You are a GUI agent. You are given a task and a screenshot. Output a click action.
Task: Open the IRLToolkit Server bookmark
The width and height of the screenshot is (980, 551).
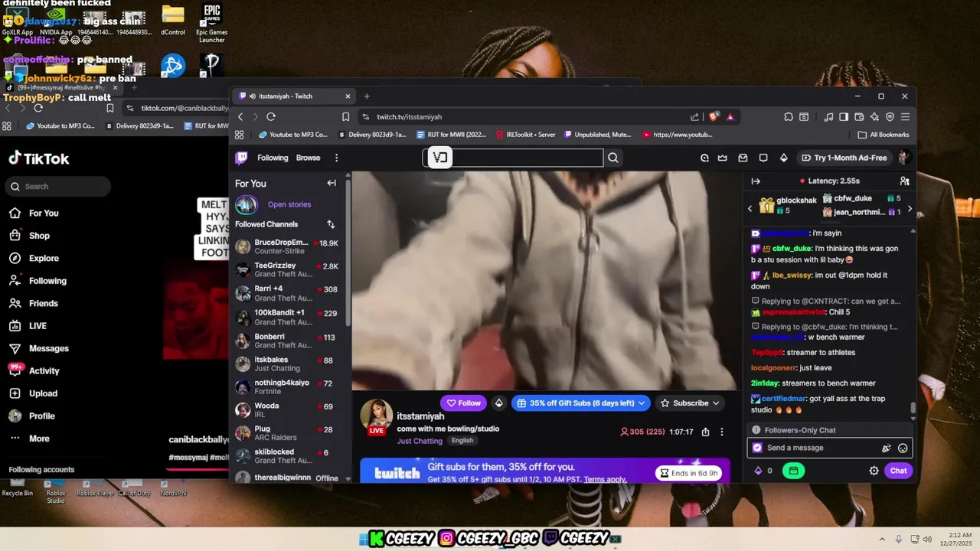525,135
